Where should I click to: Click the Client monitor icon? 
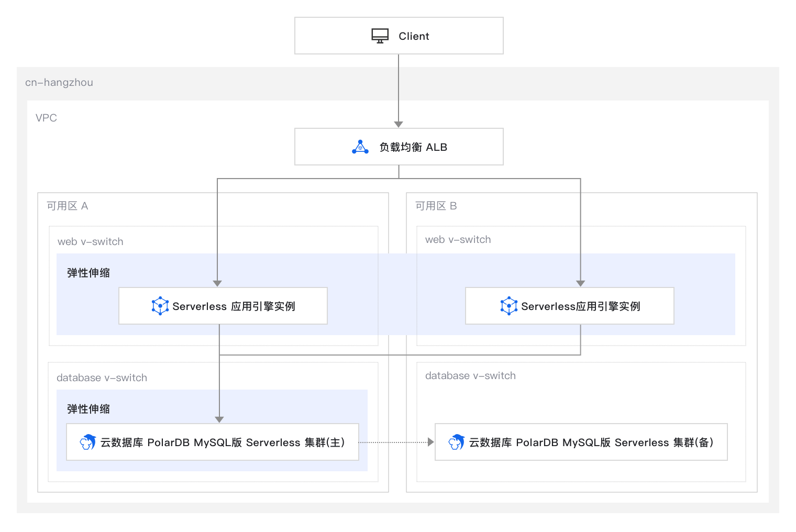[380, 36]
